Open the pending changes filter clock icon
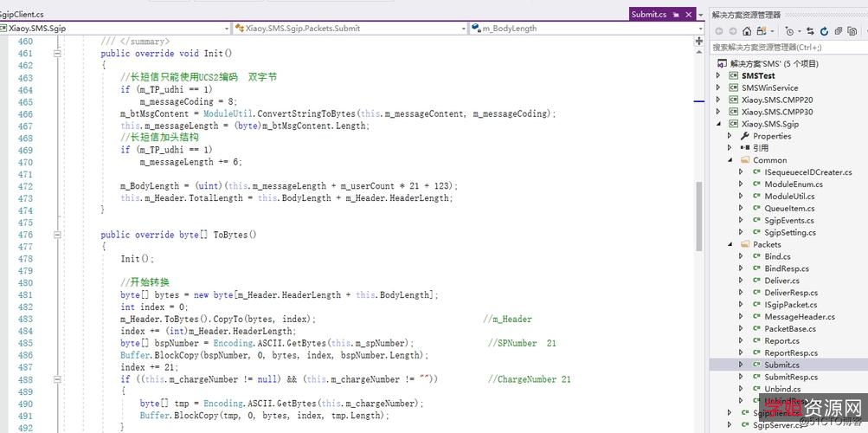This screenshot has height=433, width=868. (789, 31)
